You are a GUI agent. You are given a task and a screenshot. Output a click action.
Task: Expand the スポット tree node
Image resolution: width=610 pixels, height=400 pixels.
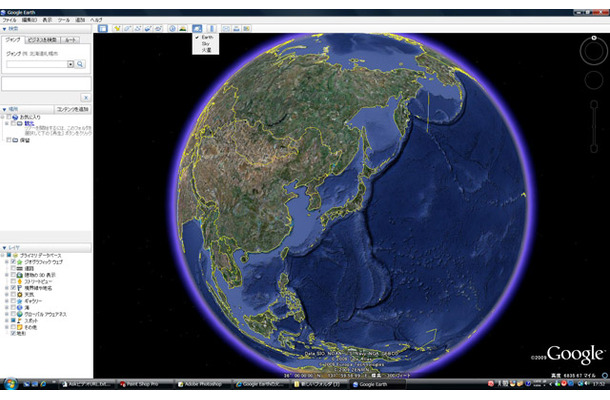point(7,321)
